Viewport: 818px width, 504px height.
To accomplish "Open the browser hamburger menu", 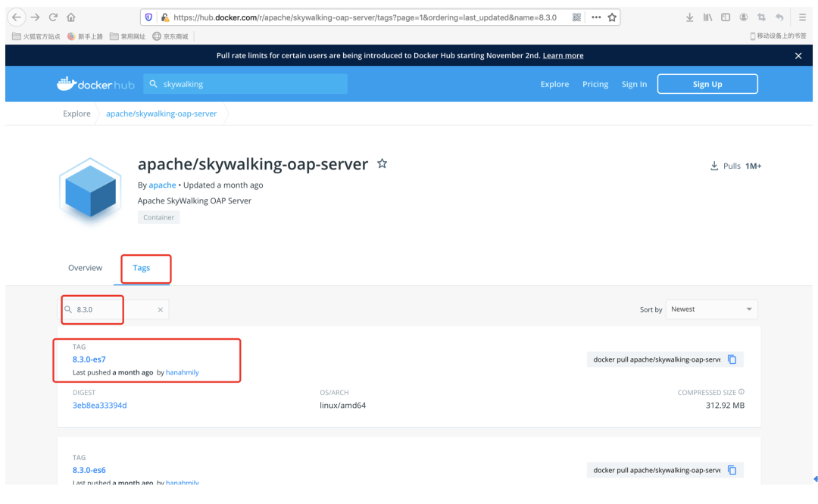I will 802,17.
